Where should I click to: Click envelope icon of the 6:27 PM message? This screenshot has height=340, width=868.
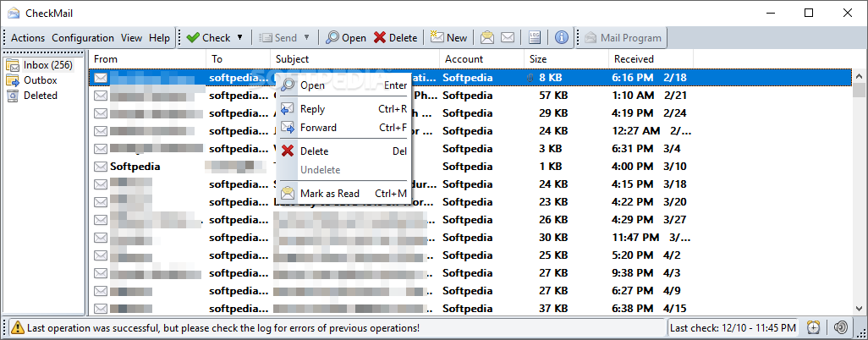click(x=100, y=291)
